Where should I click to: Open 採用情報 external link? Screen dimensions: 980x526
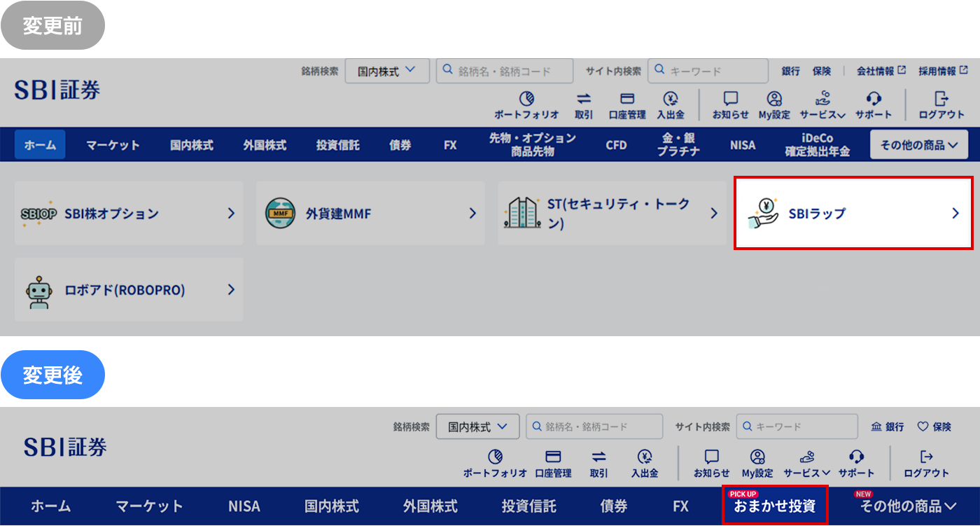point(944,71)
